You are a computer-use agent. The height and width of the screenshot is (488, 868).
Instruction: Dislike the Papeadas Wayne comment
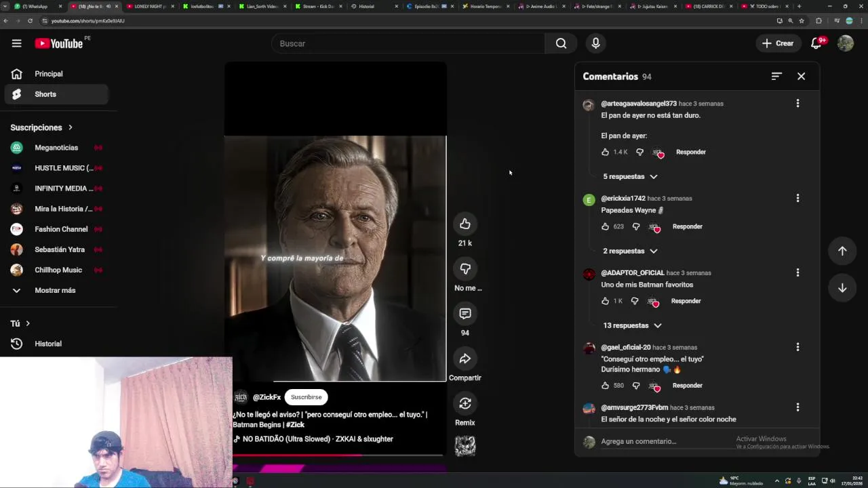(636, 226)
